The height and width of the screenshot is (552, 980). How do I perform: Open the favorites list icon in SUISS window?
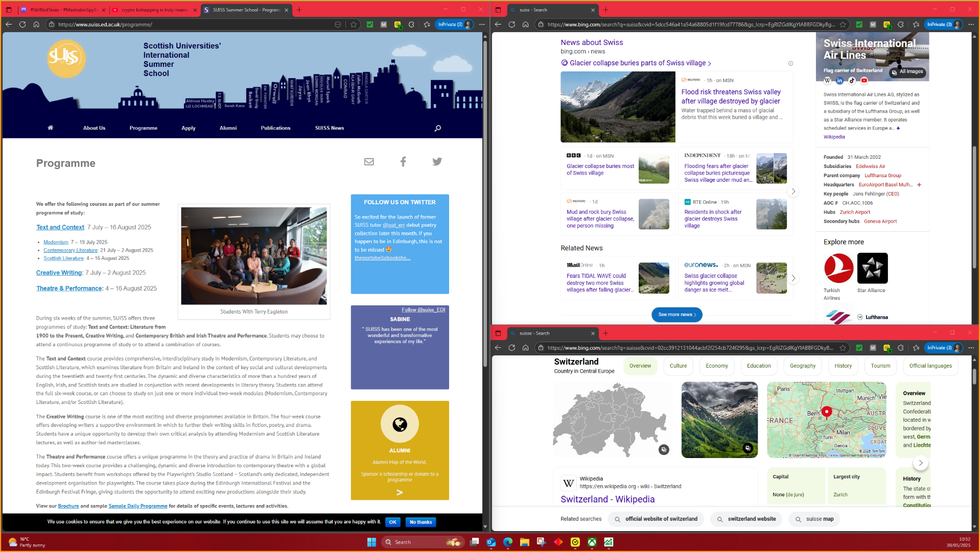427,24
